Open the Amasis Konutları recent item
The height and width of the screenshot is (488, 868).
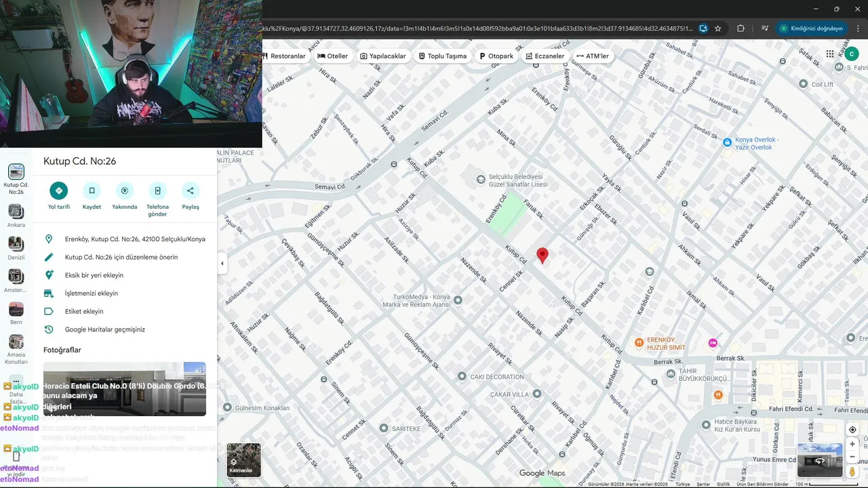pyautogui.click(x=16, y=350)
